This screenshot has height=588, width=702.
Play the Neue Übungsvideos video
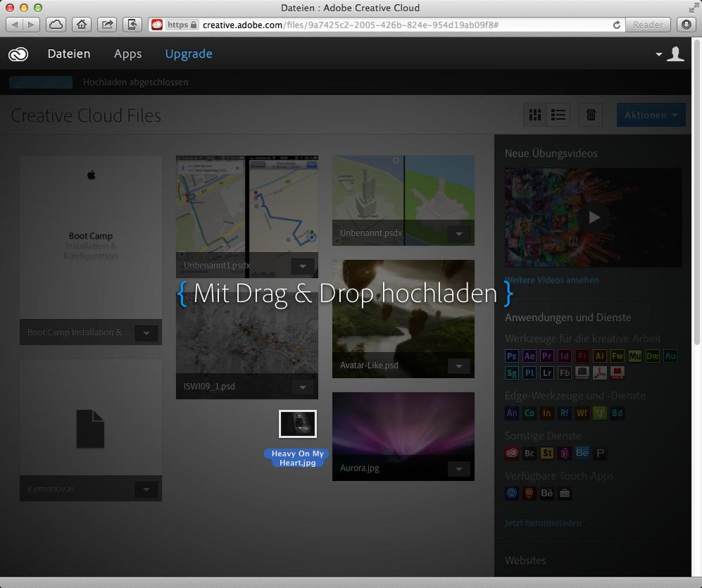594,218
